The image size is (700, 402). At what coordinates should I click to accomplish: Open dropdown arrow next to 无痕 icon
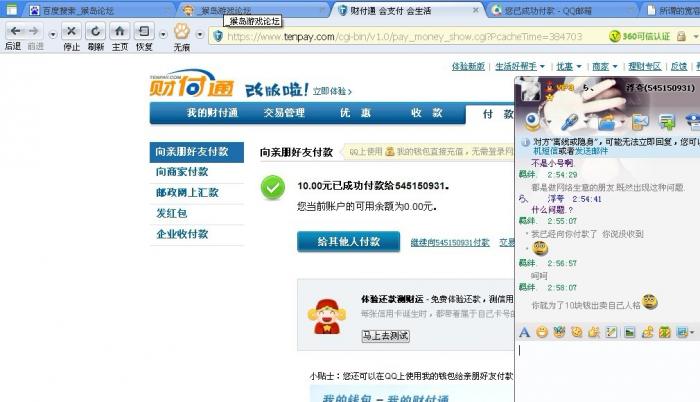coord(200,34)
